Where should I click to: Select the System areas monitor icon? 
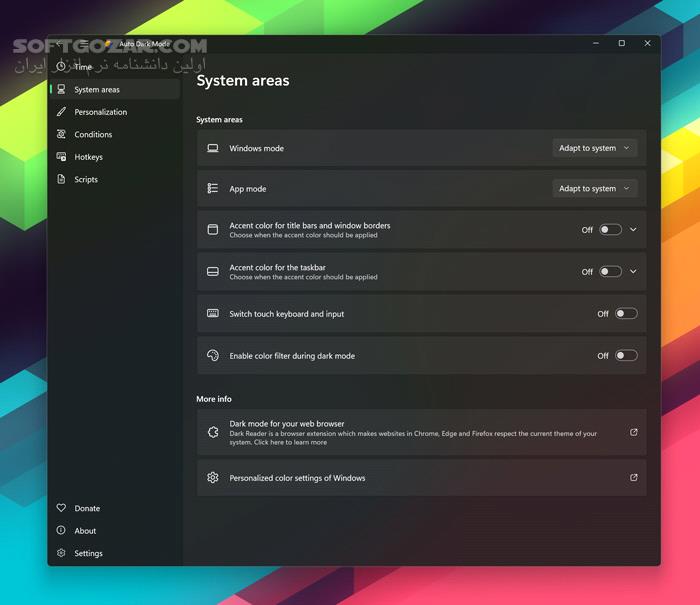(61, 89)
